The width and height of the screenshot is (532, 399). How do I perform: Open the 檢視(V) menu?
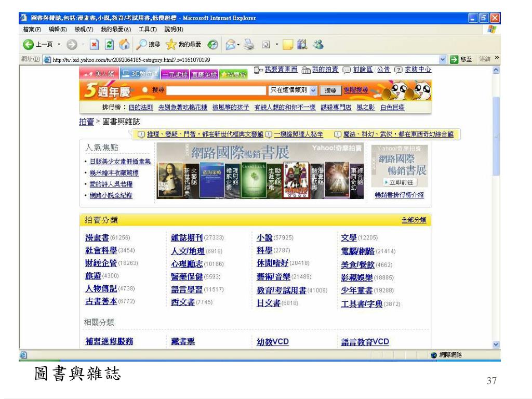coord(84,30)
